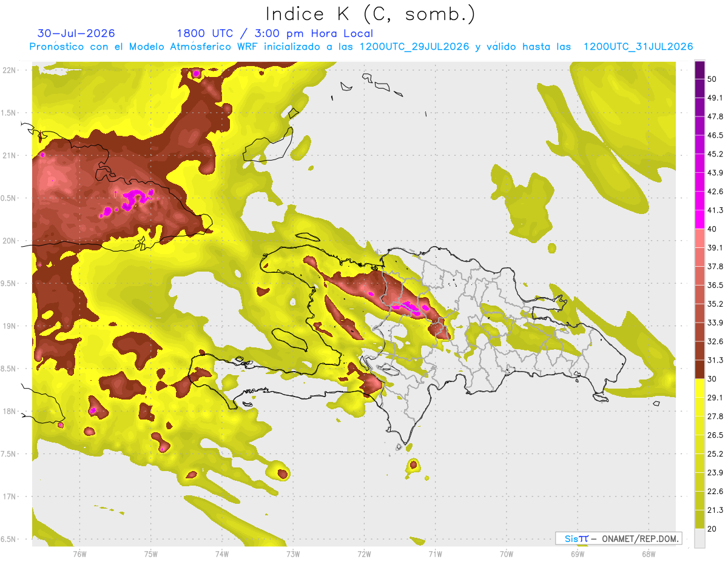Click the longitude label "70W"

point(507,554)
